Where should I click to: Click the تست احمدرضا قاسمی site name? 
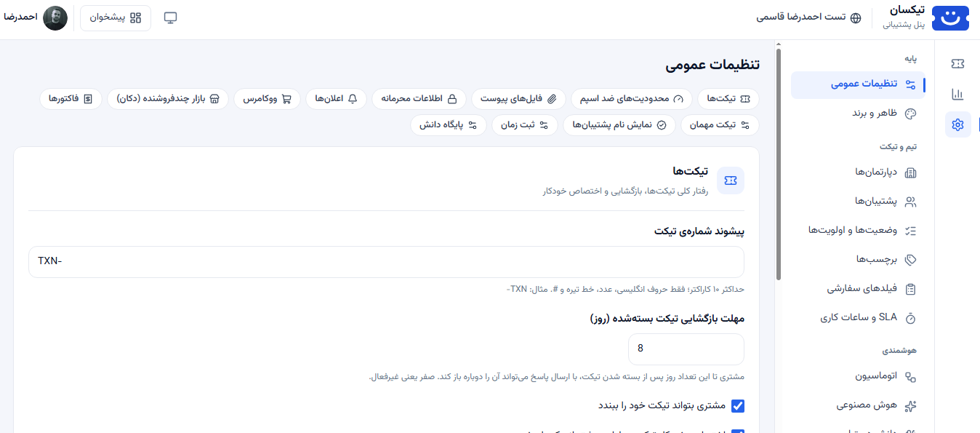pyautogui.click(x=801, y=17)
